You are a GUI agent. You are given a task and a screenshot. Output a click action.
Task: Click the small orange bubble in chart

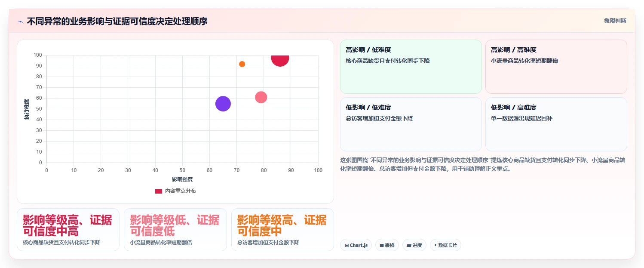(242, 64)
